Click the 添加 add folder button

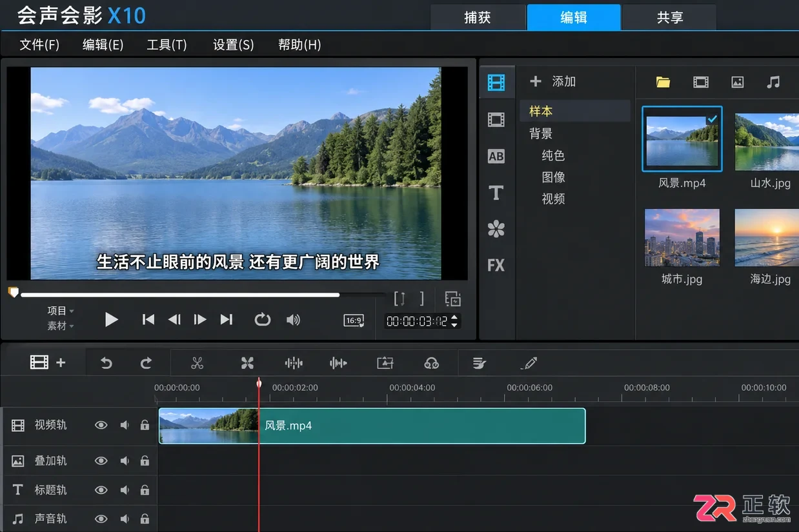click(552, 81)
